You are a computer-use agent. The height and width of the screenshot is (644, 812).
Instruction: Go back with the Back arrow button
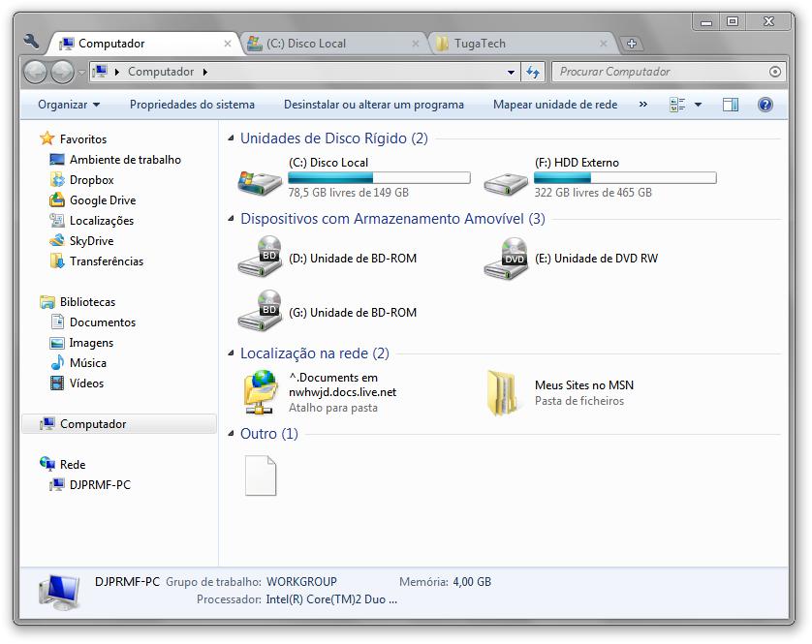[35, 72]
